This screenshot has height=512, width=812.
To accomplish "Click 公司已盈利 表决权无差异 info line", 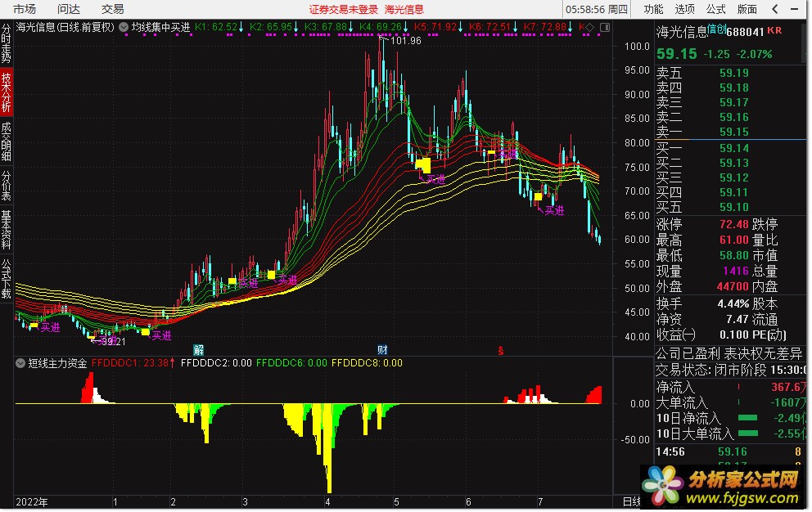I will click(x=729, y=354).
